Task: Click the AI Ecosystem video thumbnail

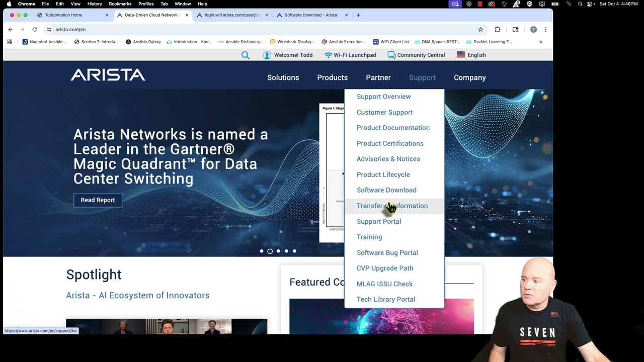Action: coord(167,326)
